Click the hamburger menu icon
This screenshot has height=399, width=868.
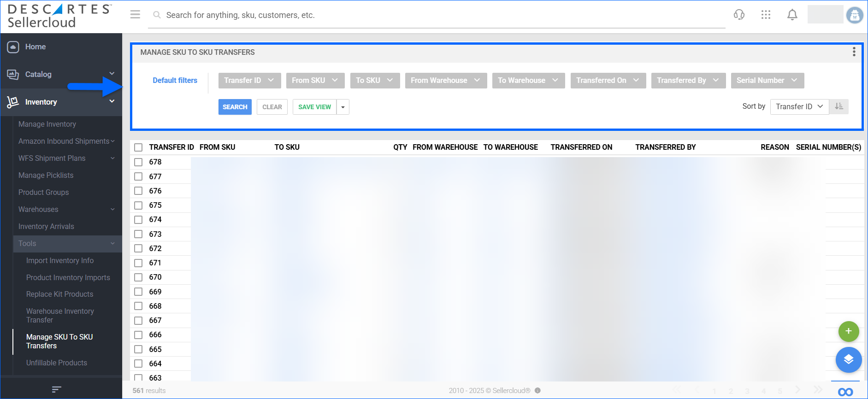click(x=135, y=15)
